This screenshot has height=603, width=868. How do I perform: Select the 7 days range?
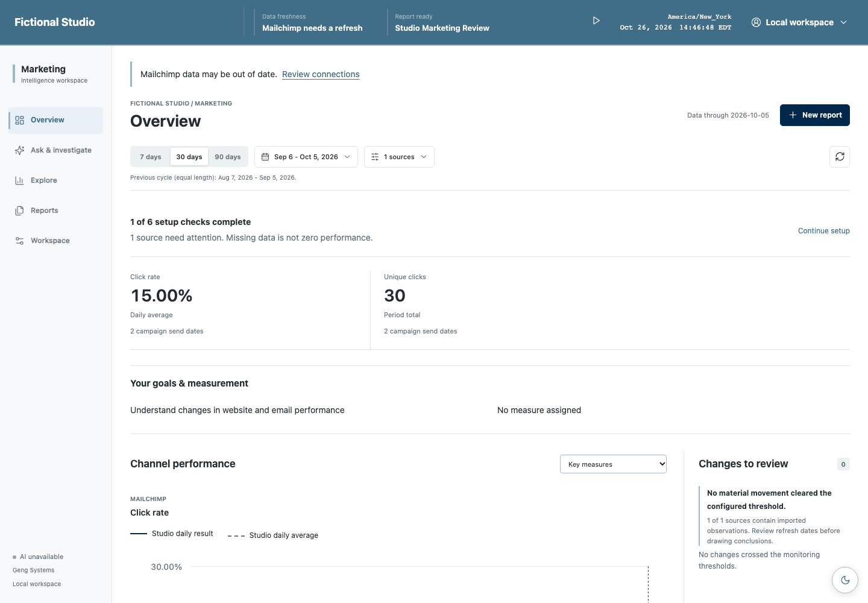(151, 157)
